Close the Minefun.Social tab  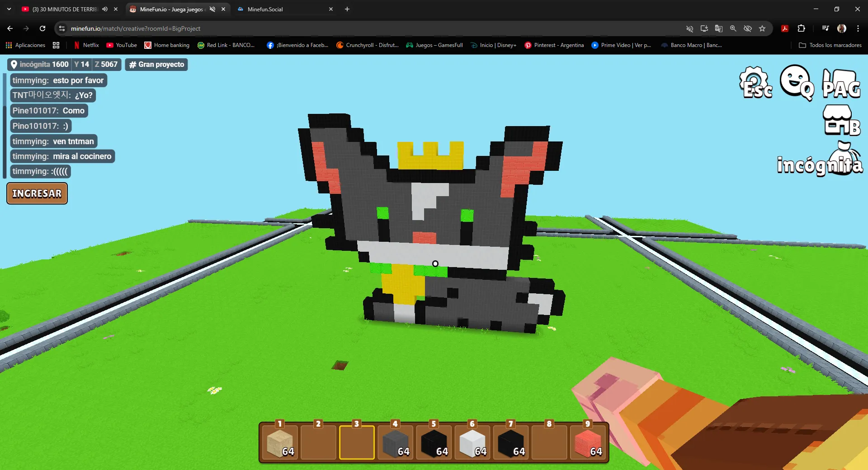pos(331,9)
